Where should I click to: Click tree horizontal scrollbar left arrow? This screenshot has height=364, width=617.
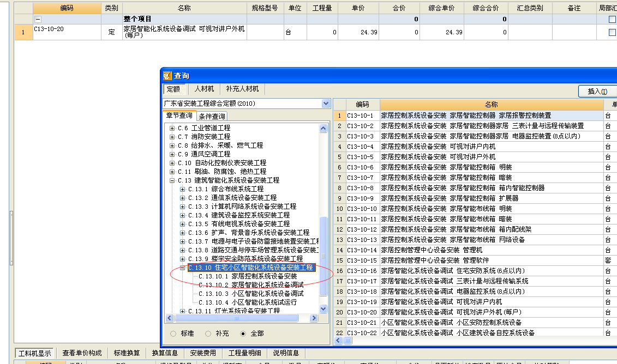pos(170,318)
